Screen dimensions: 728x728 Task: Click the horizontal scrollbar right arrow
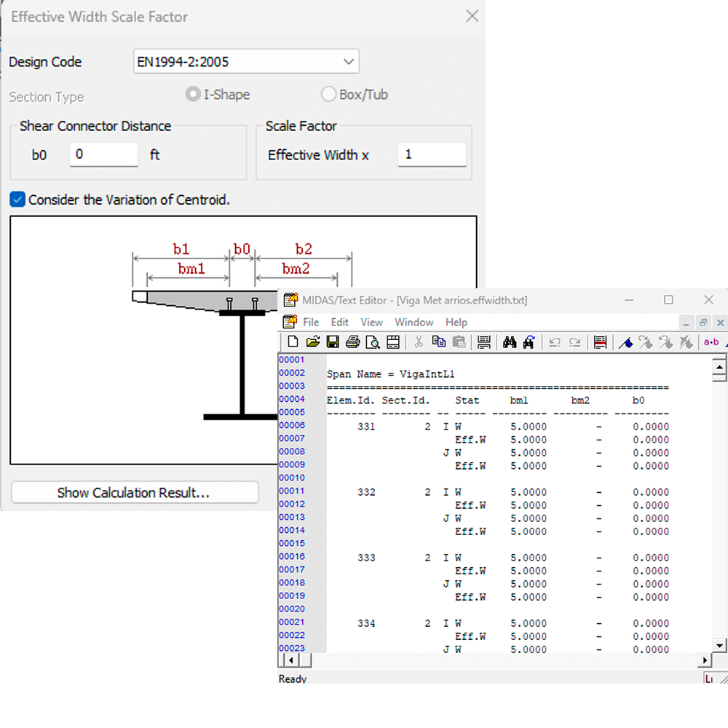pos(705,660)
